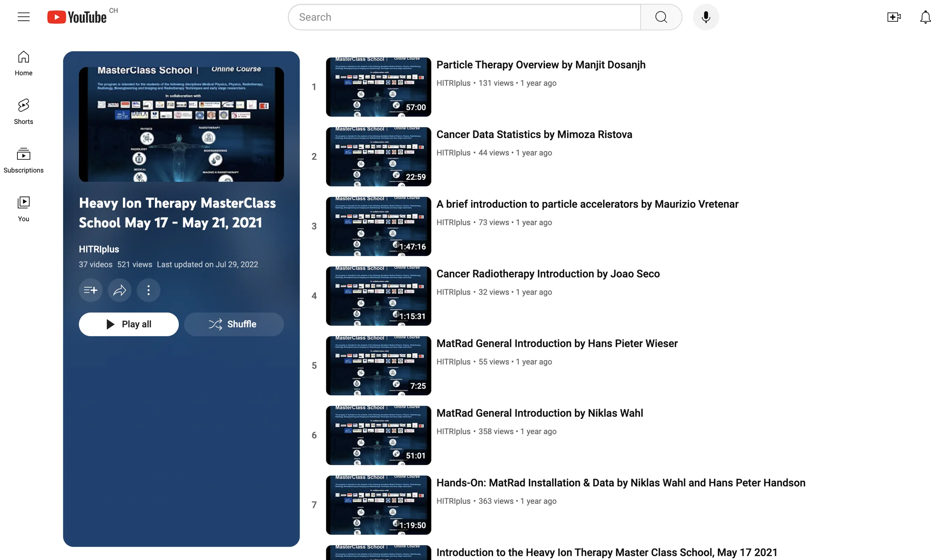The width and height of the screenshot is (948, 560).
Task: Open title MatRad General Introduction by Niklas Wahl
Action: [x=540, y=413]
